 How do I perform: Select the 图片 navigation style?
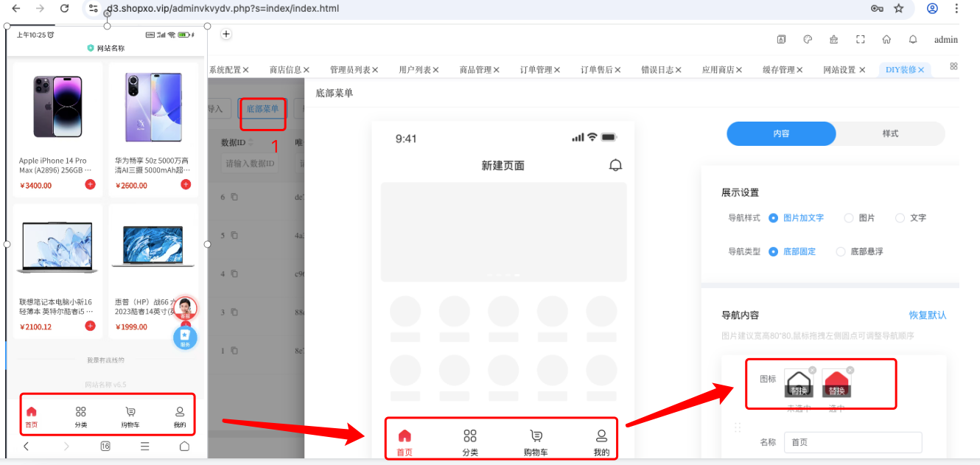click(859, 218)
